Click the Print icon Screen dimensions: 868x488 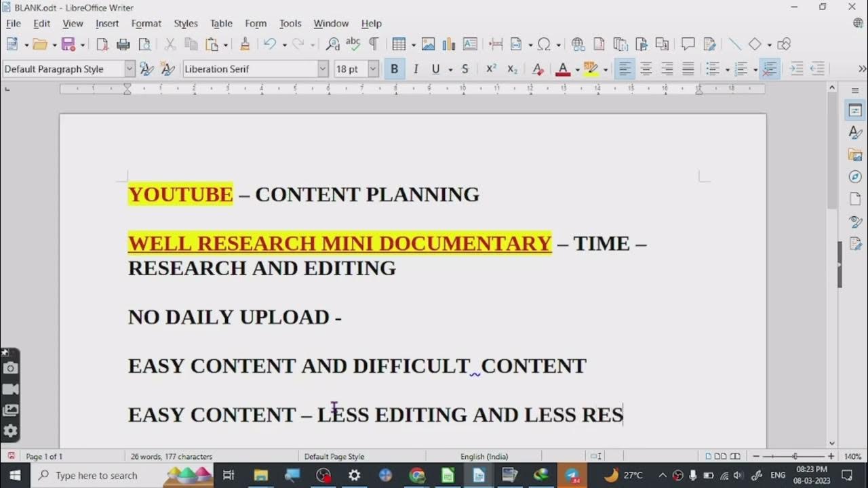pos(123,44)
